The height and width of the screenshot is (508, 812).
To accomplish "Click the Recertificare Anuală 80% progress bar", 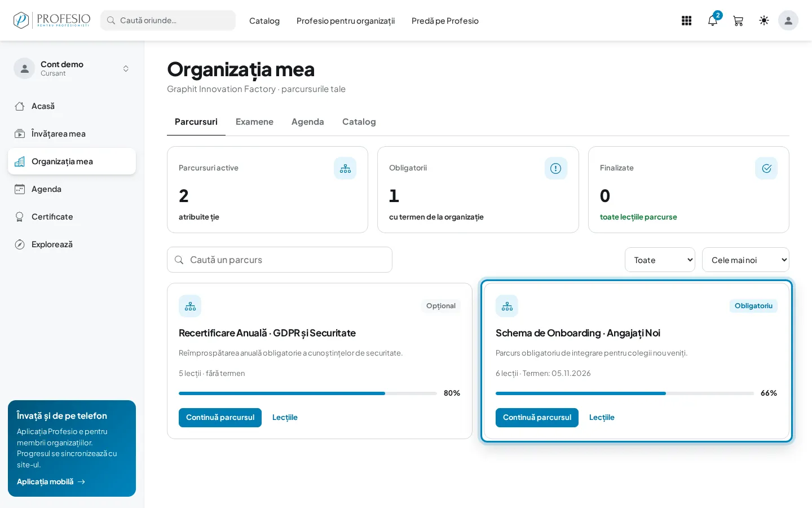I will pos(308,393).
